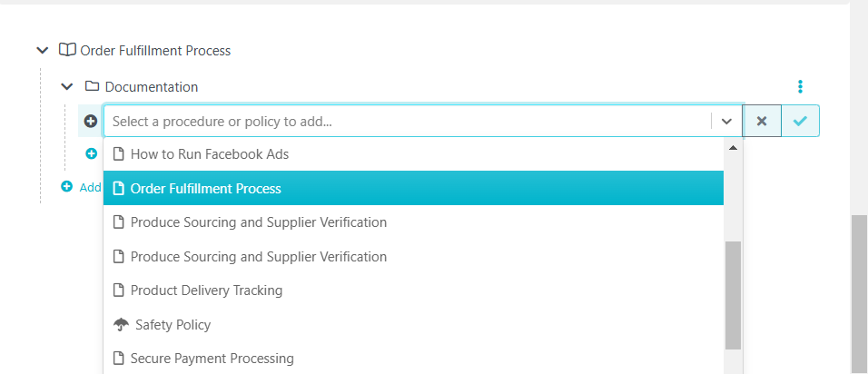Choose How to Run Facebook Ads option
The image size is (868, 374).
(413, 153)
